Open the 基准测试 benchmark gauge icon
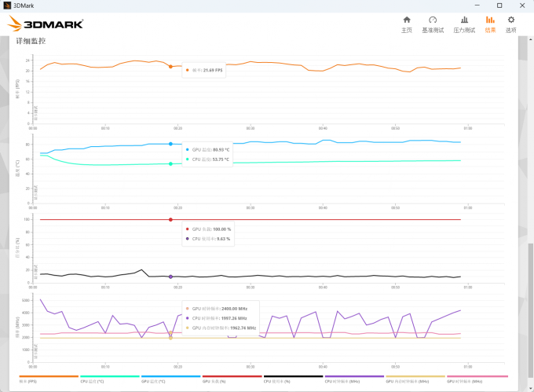Screen dimensions: 534x392 click(x=433, y=24)
